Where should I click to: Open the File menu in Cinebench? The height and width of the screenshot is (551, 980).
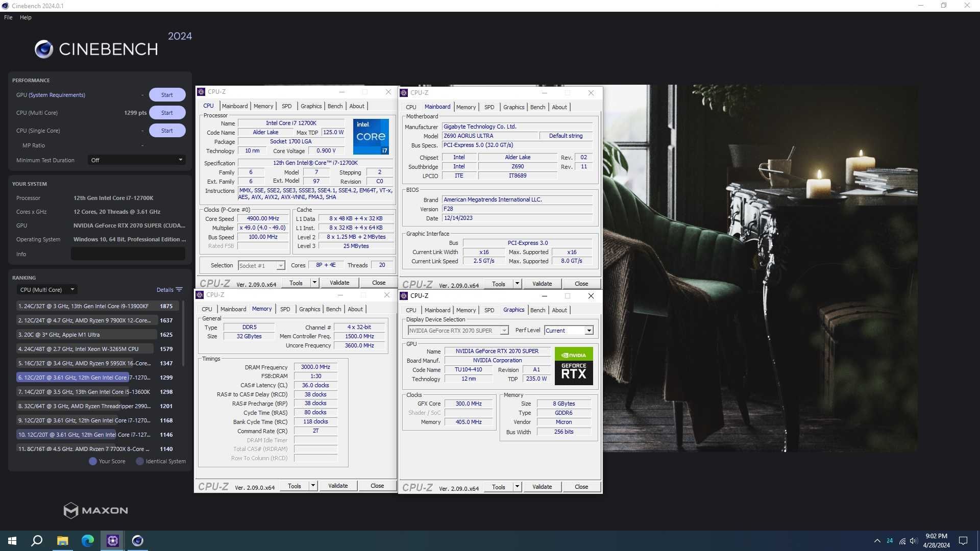pos(8,17)
